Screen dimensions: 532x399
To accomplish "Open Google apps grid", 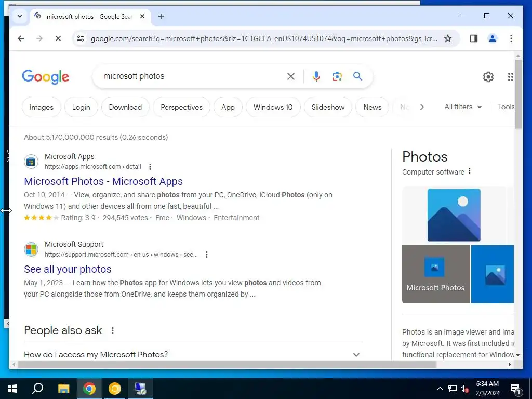I will 511,77.
